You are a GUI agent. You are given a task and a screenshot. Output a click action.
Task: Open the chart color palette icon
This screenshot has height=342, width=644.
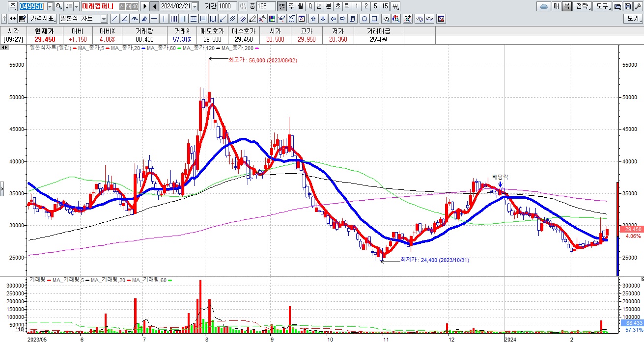[x=272, y=19]
